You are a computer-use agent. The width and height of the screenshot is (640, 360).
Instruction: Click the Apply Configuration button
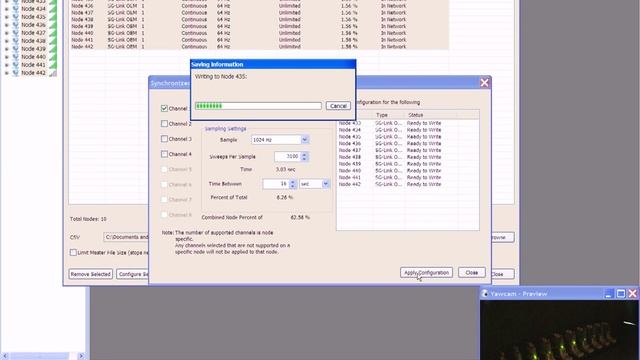point(426,273)
